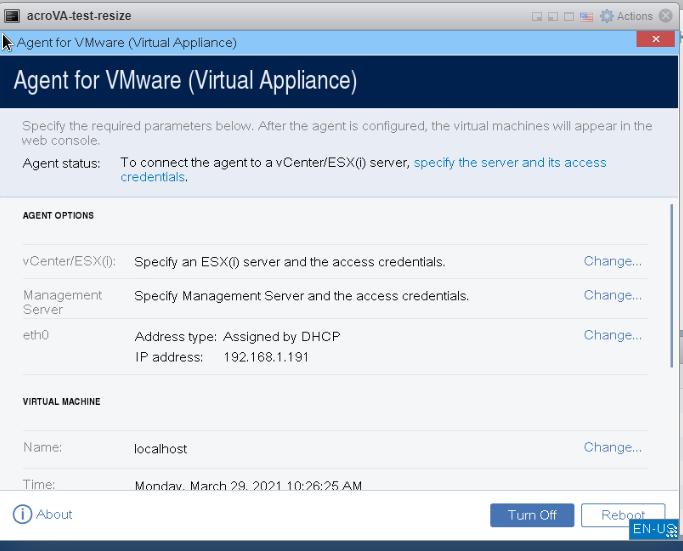683x551 pixels.
Task: Click the Reboot button
Action: [x=623, y=515]
